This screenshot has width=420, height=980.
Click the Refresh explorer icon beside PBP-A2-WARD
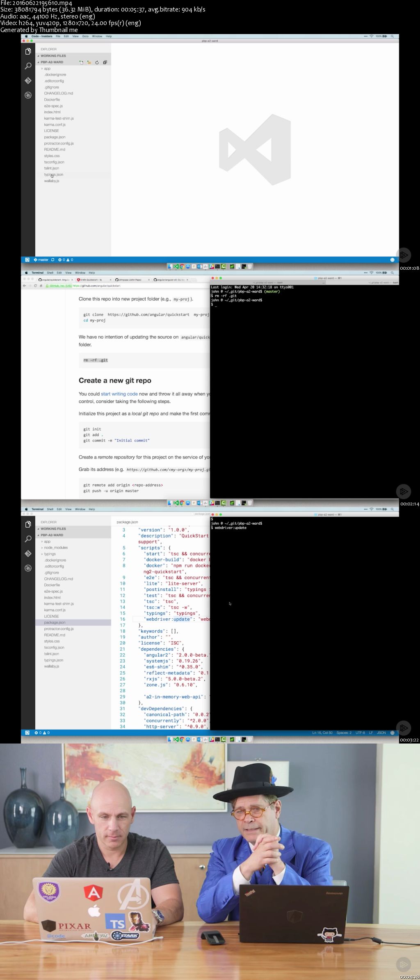(97, 62)
